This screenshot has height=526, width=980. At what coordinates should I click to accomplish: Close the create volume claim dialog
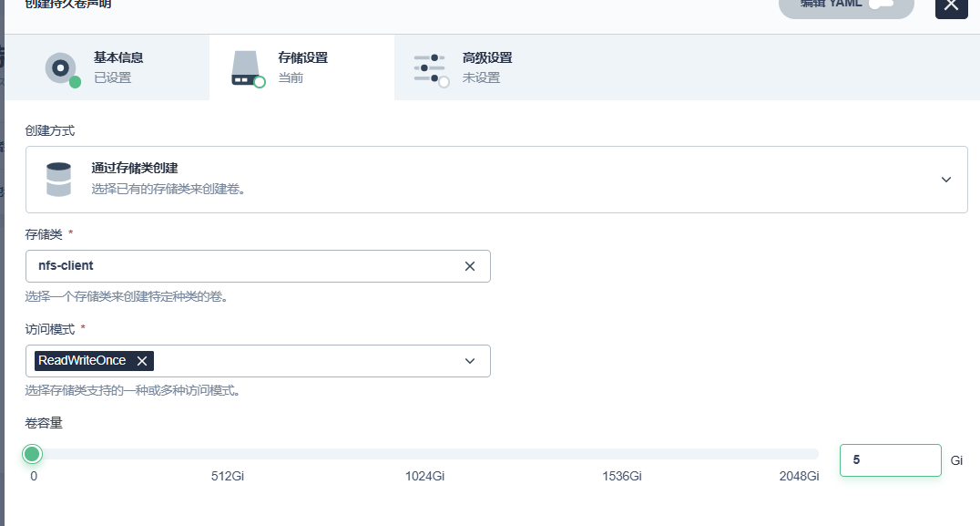pyautogui.click(x=951, y=5)
